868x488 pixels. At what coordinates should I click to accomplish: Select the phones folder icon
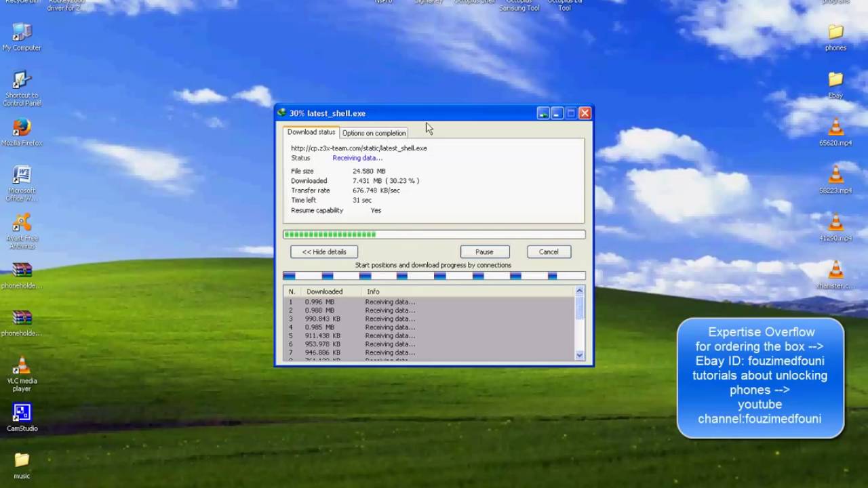(835, 37)
